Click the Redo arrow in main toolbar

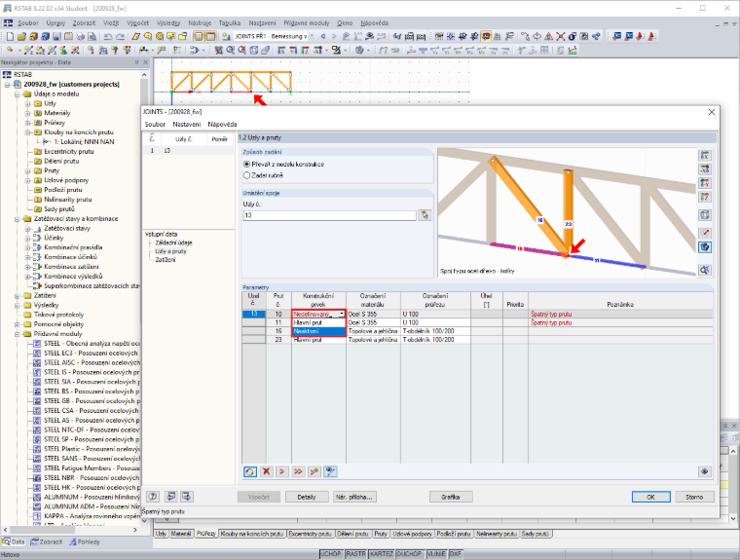[121, 36]
